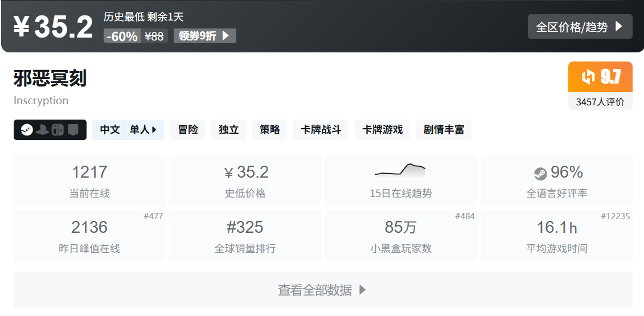Viewport: 644px width, 316px height.
Task: Open the 剧情丰富 tag
Action: coord(444,130)
